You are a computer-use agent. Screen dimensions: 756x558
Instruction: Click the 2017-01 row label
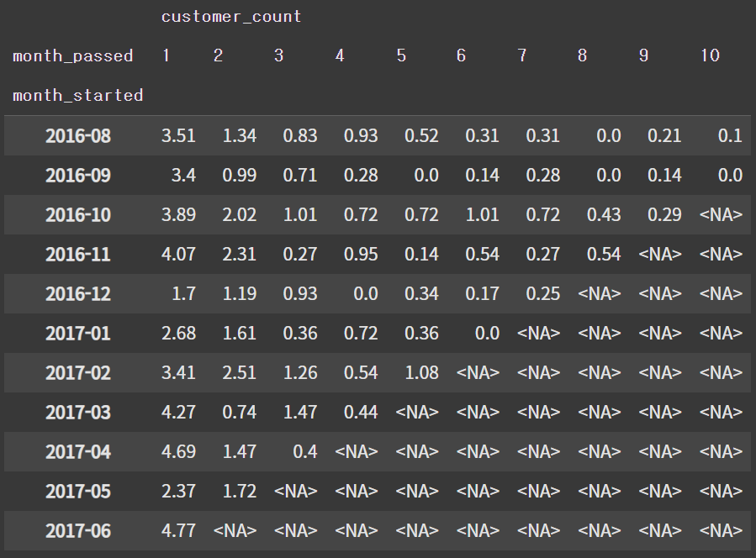tap(78, 334)
